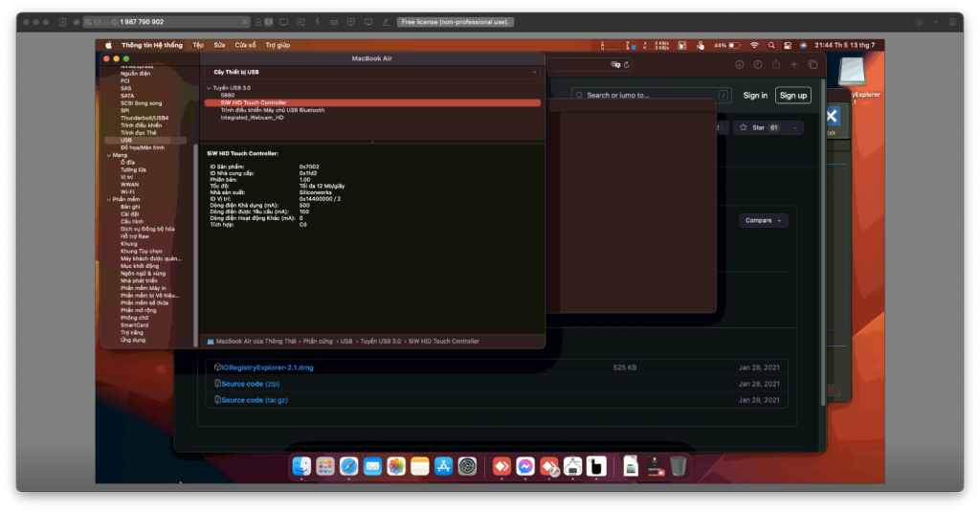Viewport: 980px width, 512px height.
Task: Click the Safari page vertical scrollbar
Action: pos(822,244)
